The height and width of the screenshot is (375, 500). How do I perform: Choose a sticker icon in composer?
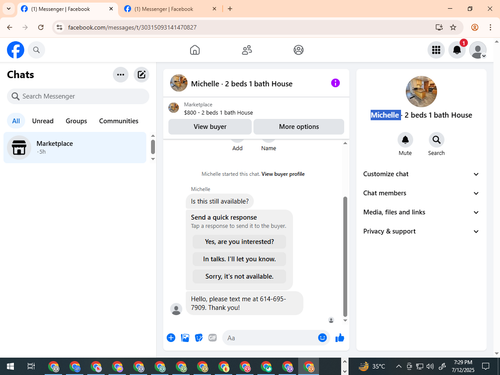[x=199, y=338]
